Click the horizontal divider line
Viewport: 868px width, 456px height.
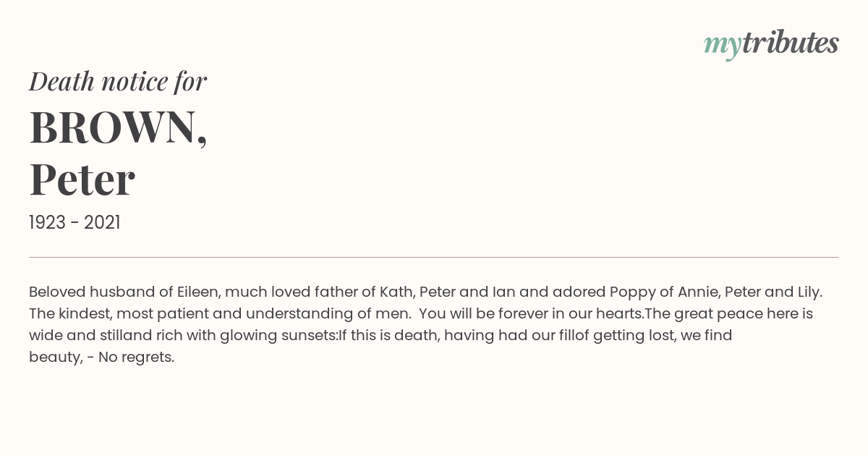[434, 257]
